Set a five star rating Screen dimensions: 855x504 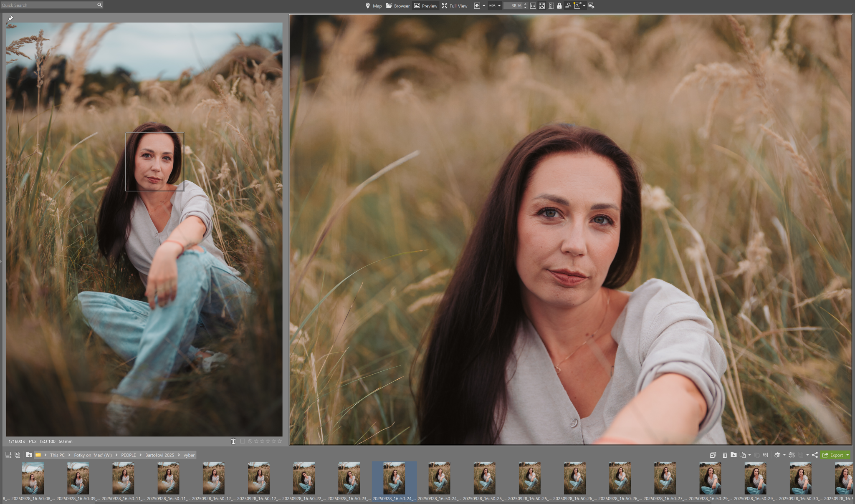tap(280, 441)
